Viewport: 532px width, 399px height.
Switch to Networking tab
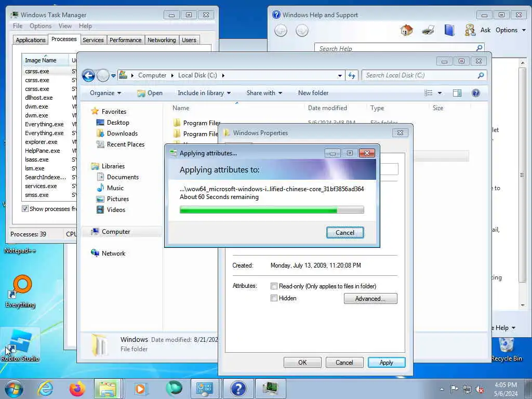(162, 40)
